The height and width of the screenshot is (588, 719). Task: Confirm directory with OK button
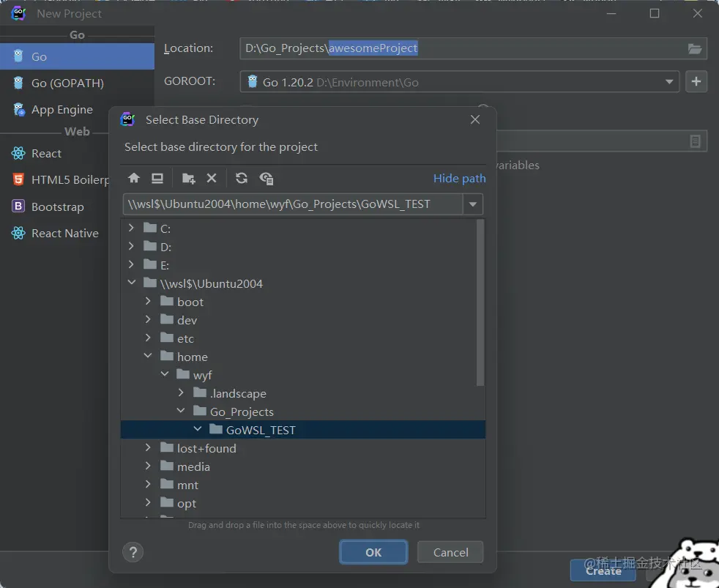(x=373, y=552)
